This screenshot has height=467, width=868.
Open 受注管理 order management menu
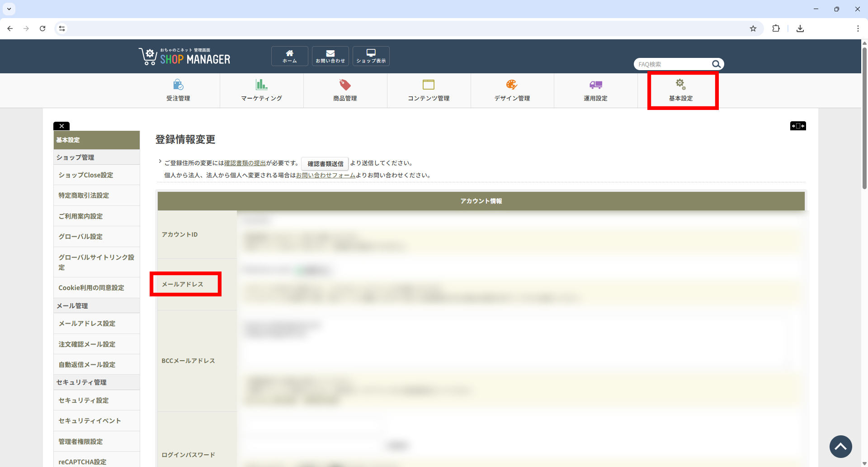point(178,90)
